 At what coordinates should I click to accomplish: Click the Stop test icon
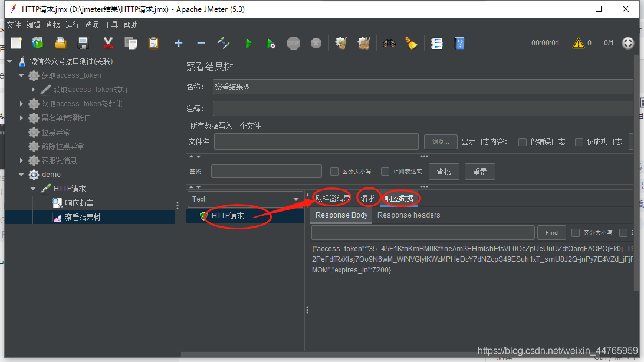click(294, 43)
